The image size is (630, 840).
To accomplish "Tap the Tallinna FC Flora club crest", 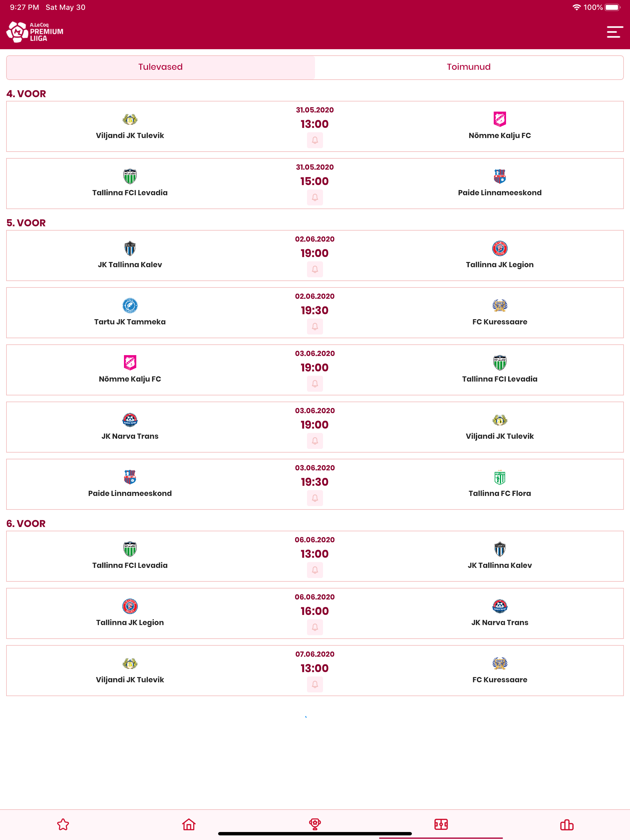I will pos(500,477).
